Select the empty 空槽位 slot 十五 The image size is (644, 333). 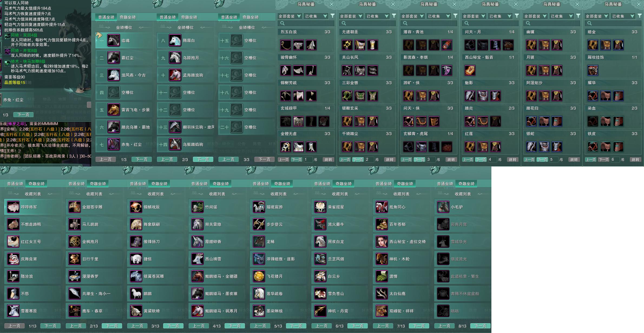point(246,41)
